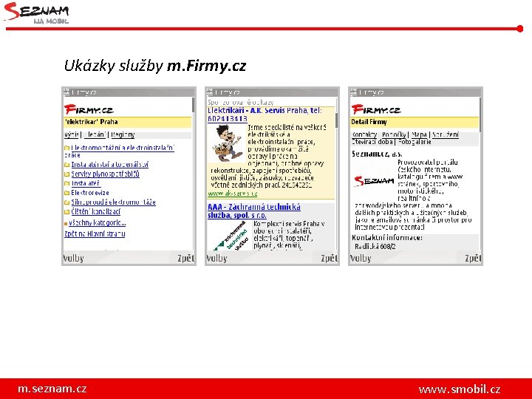Click www.smobil.cz in red footer
The width and height of the screenshot is (532, 399).
point(460,389)
